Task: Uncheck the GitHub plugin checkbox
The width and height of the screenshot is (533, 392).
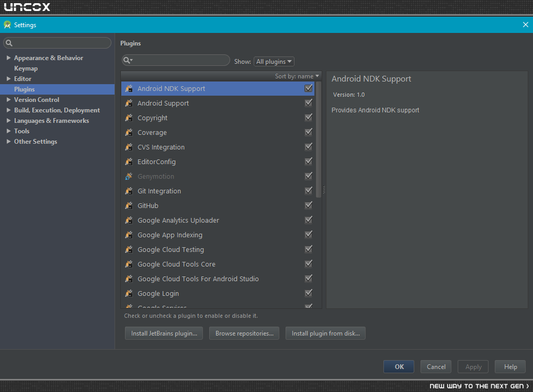Action: (308, 205)
